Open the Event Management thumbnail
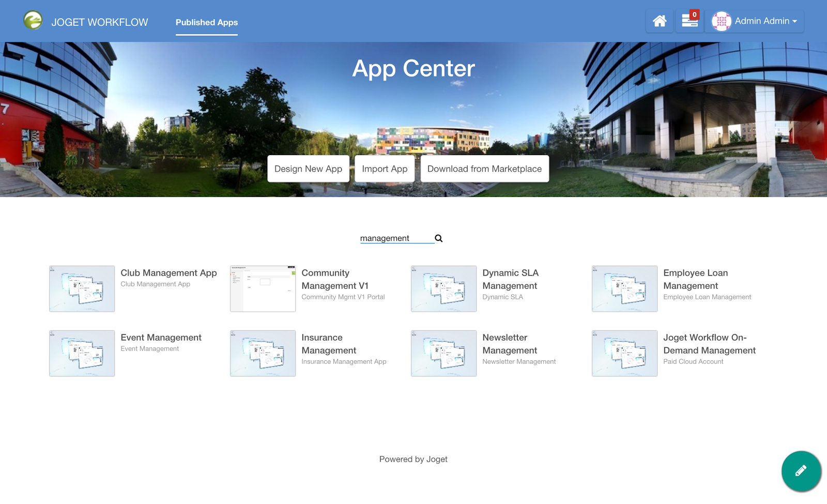Viewport: 827px width, 504px height. coord(82,354)
